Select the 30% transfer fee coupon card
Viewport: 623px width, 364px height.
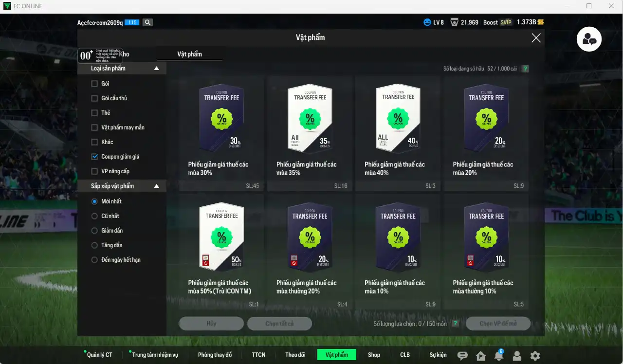click(221, 133)
